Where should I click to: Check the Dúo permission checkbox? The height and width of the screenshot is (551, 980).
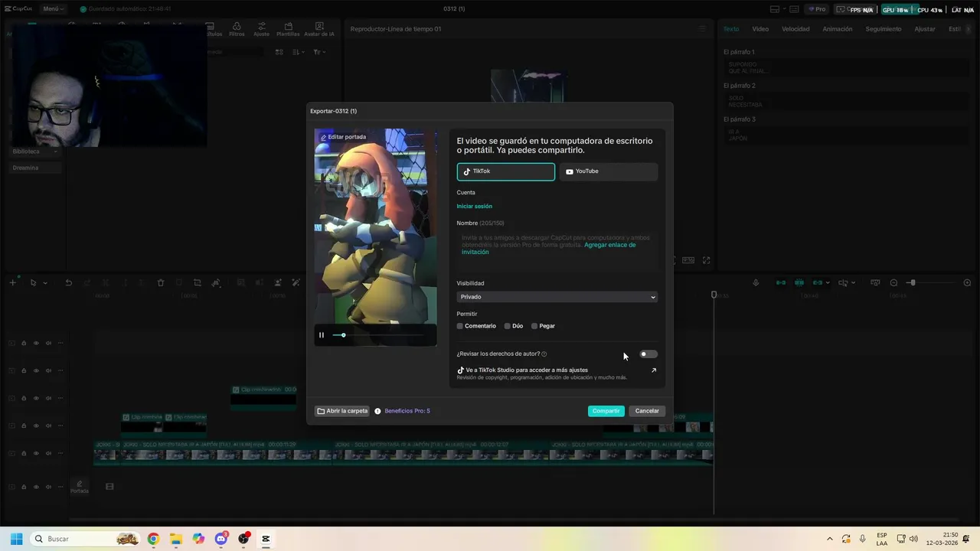tap(507, 326)
